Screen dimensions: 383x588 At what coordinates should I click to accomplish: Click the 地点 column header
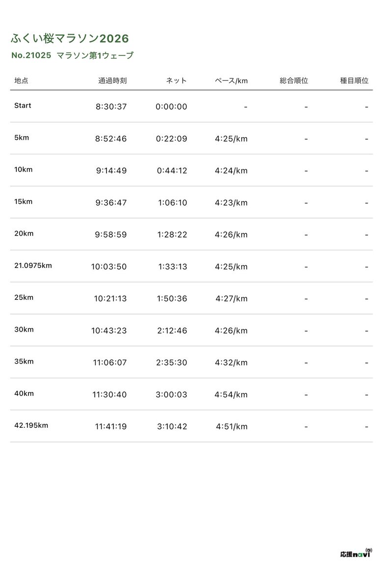point(22,80)
